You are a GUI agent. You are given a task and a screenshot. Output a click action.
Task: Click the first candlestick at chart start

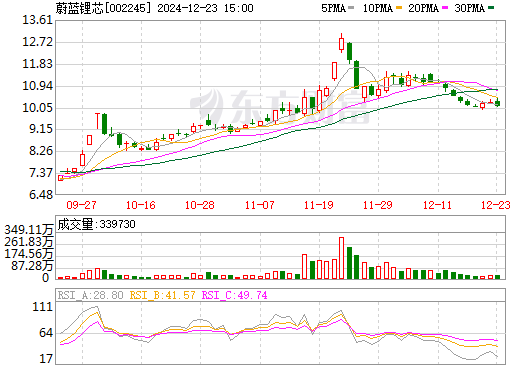[61, 178]
